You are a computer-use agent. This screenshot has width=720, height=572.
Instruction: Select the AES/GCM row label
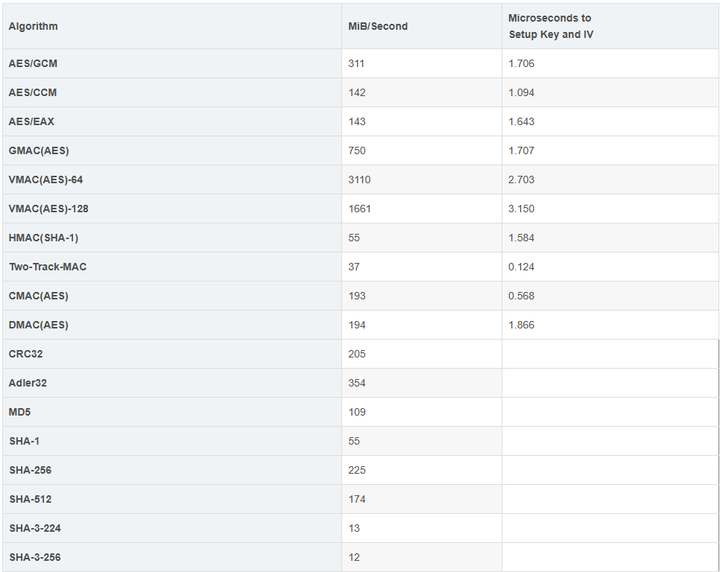tap(33, 63)
